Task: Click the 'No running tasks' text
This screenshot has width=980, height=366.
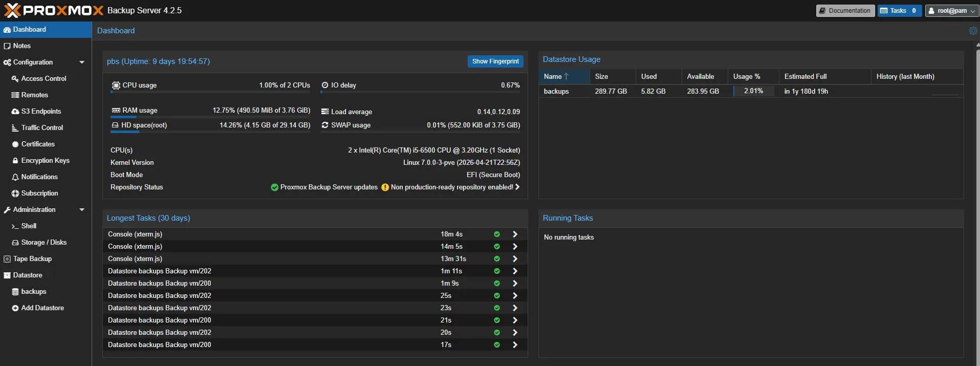Action: coord(569,238)
